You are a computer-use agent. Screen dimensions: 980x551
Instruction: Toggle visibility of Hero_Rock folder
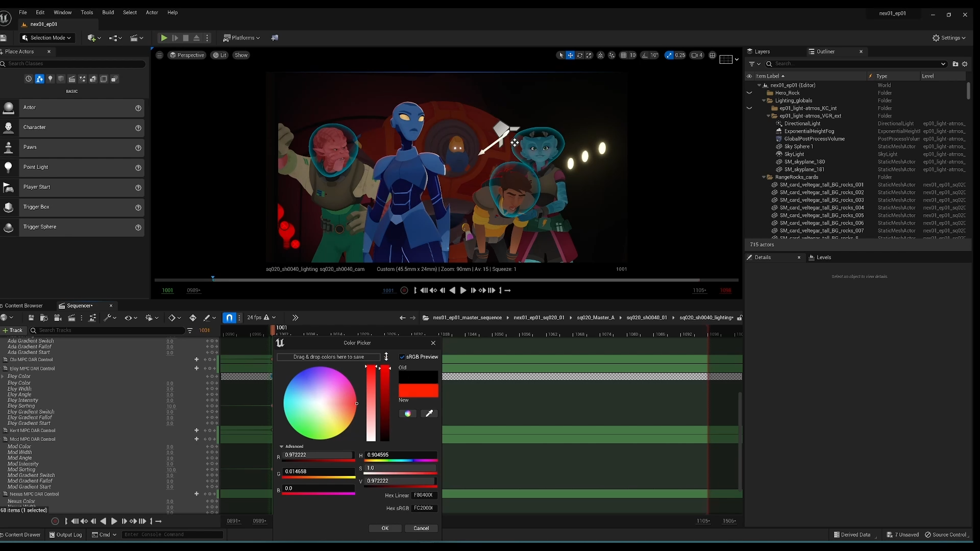[x=749, y=93]
